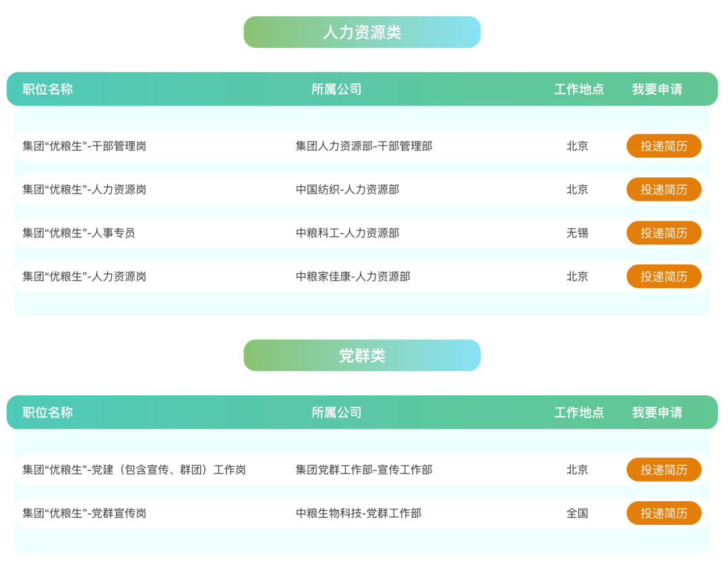The height and width of the screenshot is (564, 728).
Task: Click 投递简历 for 干部管理岗
Action: 663,146
